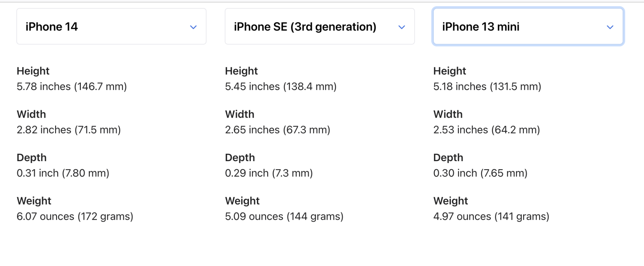Select the 2.65 inches width text
Viewport: 644px width, 266px height.
[x=278, y=130]
